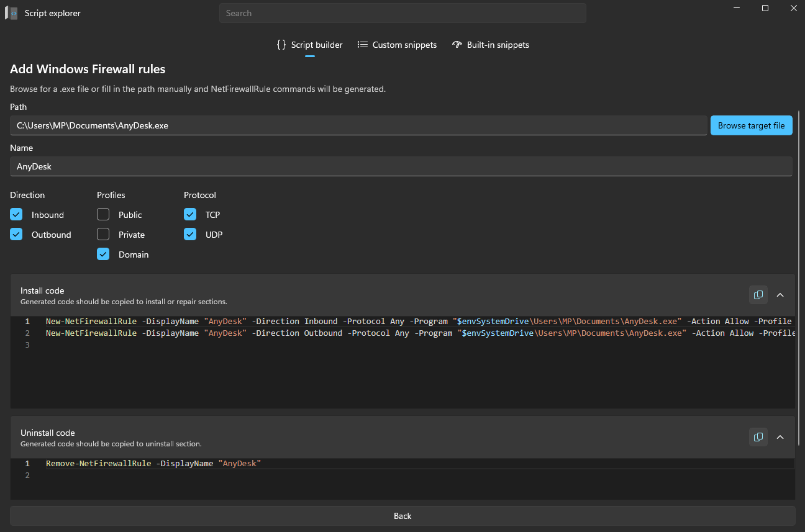The image size is (805, 532).
Task: Minimize the Script explorer window
Action: click(737, 8)
